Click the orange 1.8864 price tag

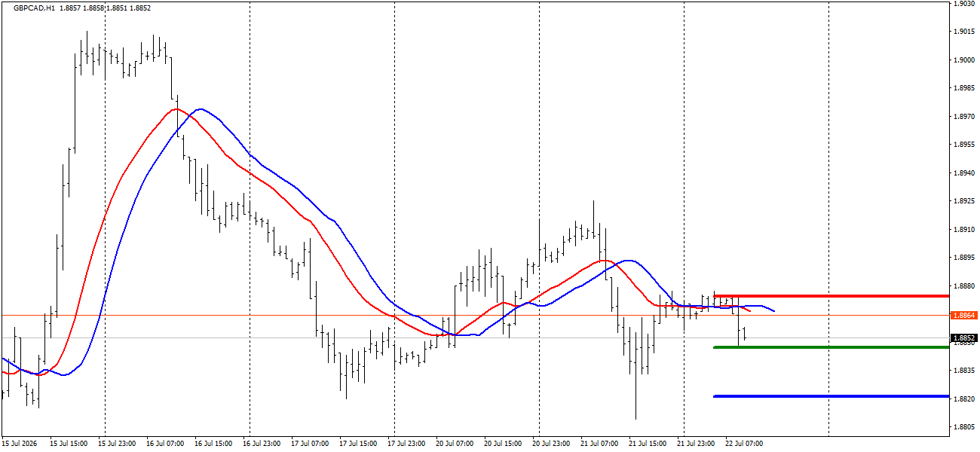964,315
